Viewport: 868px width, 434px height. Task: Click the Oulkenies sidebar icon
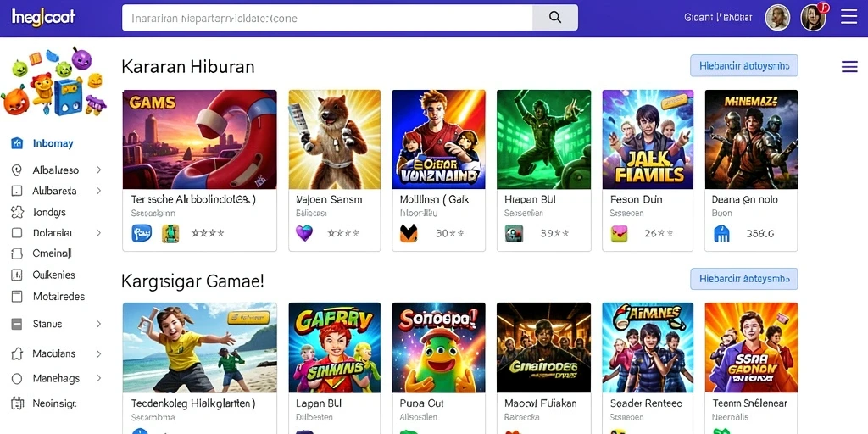click(x=17, y=275)
